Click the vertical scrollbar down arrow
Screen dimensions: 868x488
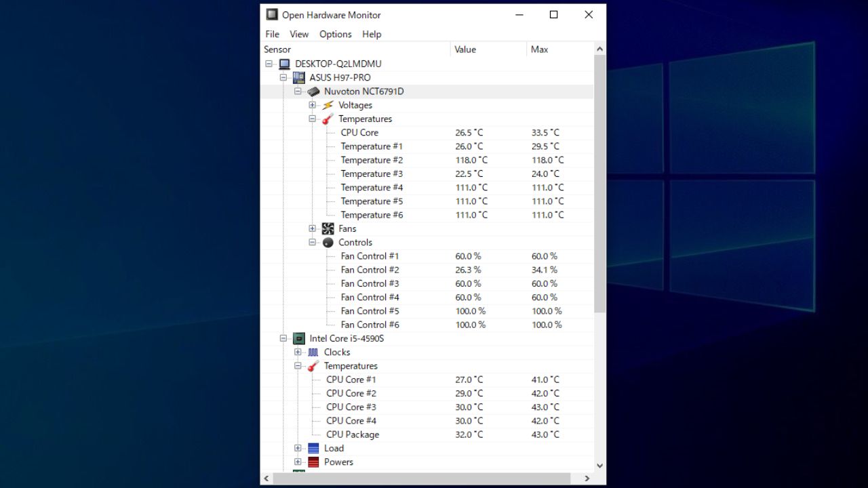tap(599, 466)
